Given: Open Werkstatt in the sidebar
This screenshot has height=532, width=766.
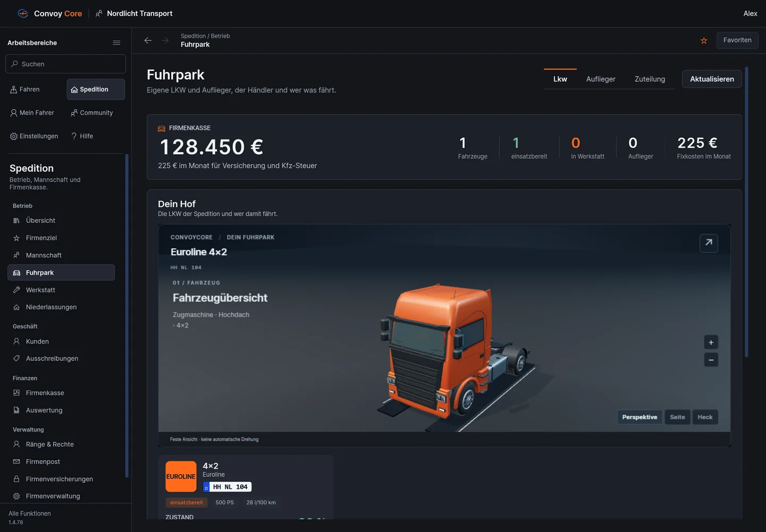Looking at the screenshot, I should pyautogui.click(x=61, y=290).
